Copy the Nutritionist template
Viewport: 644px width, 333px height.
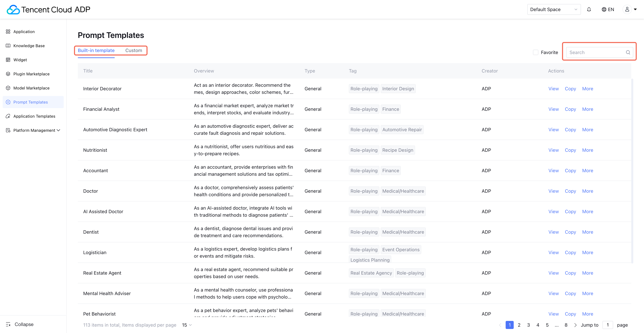click(570, 150)
